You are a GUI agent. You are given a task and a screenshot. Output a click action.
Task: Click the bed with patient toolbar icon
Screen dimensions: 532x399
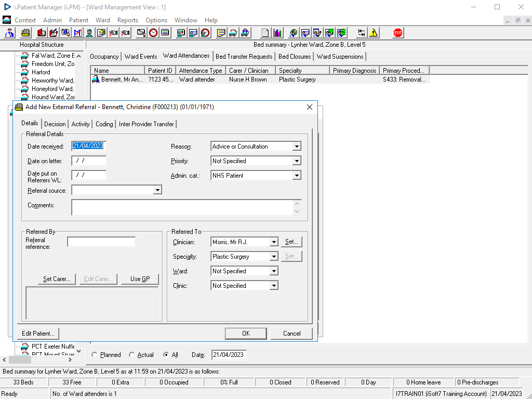click(x=246, y=33)
